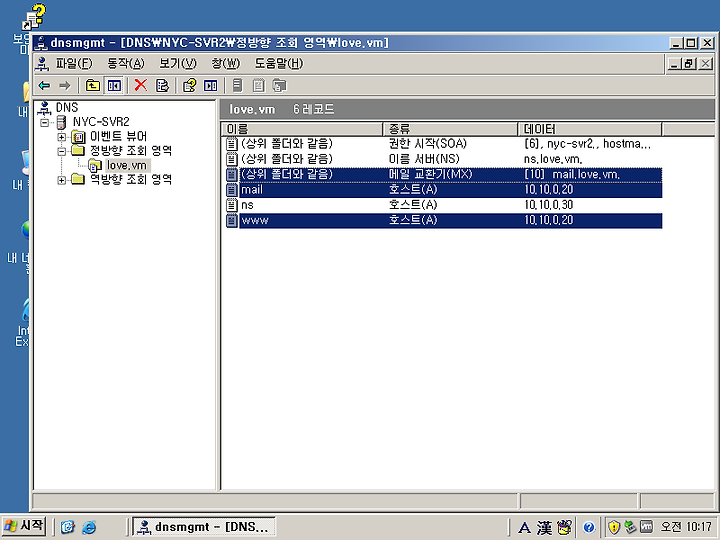Click the 메일 교환기(MX) type cell
This screenshot has height=540, width=720.
tap(430, 174)
